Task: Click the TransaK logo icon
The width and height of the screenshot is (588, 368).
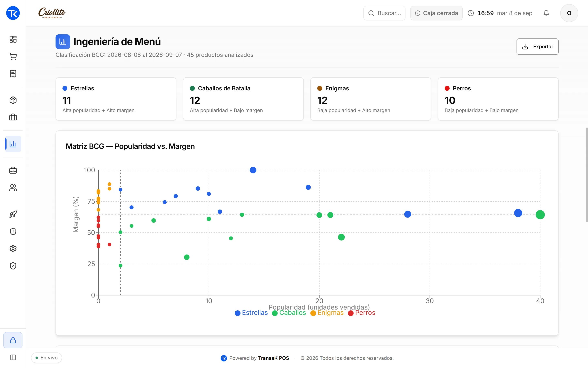Action: pos(13,13)
